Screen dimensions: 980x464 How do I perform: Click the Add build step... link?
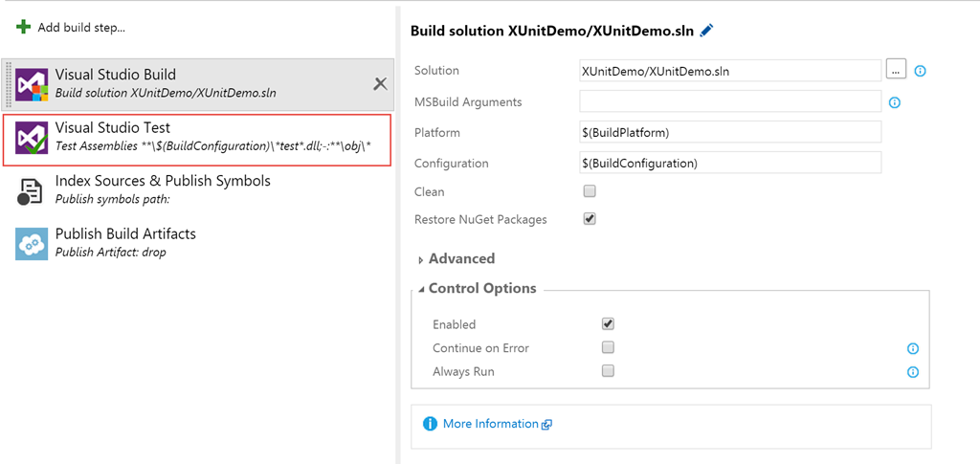(81, 28)
